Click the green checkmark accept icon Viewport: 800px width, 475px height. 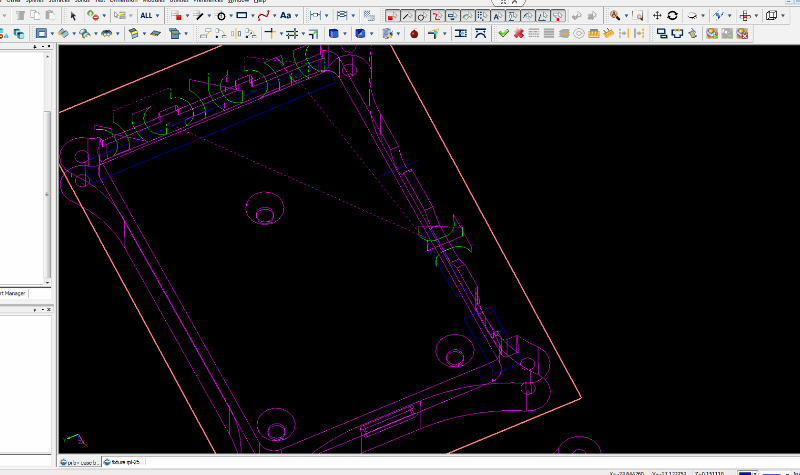503,33
